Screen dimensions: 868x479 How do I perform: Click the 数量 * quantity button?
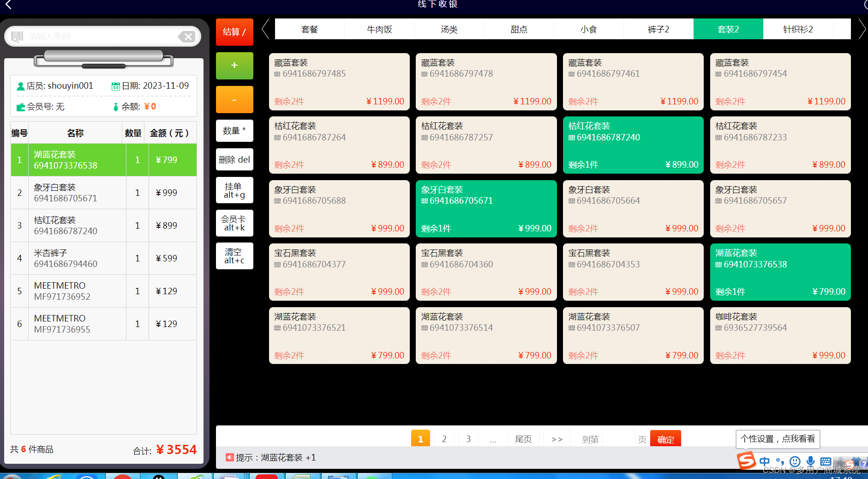point(234,131)
